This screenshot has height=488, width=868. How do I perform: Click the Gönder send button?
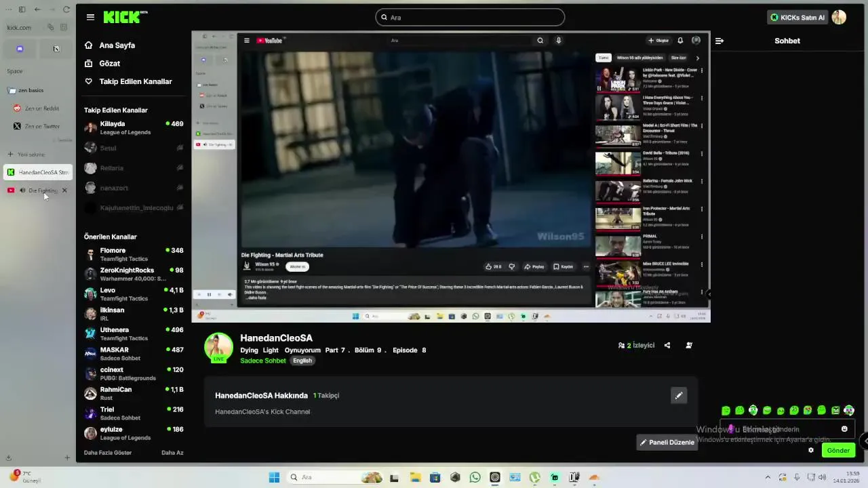pyautogui.click(x=837, y=450)
